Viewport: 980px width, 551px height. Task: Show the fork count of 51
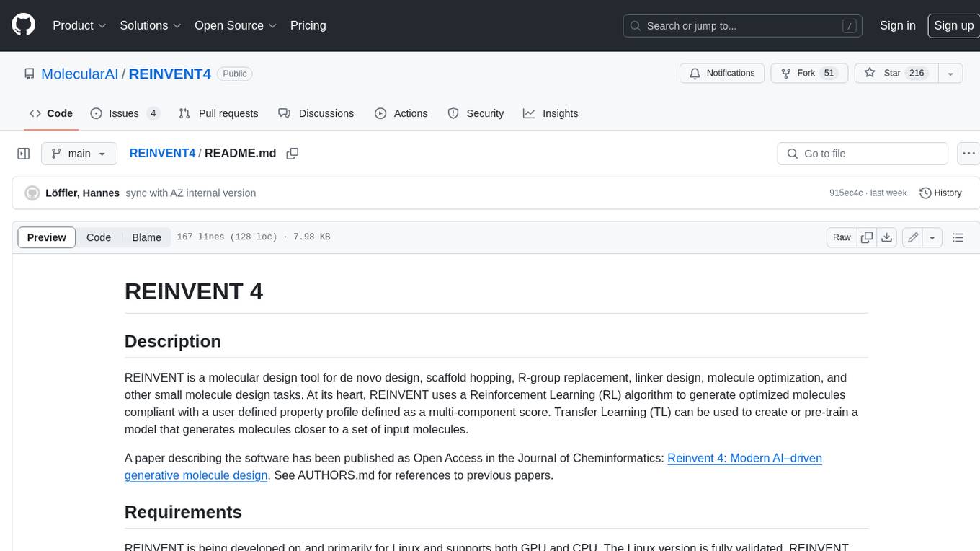coord(829,73)
